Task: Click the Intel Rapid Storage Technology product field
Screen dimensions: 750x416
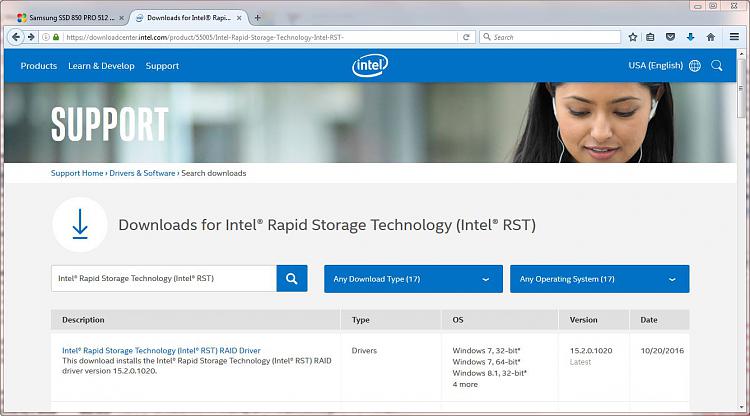Action: (164, 278)
